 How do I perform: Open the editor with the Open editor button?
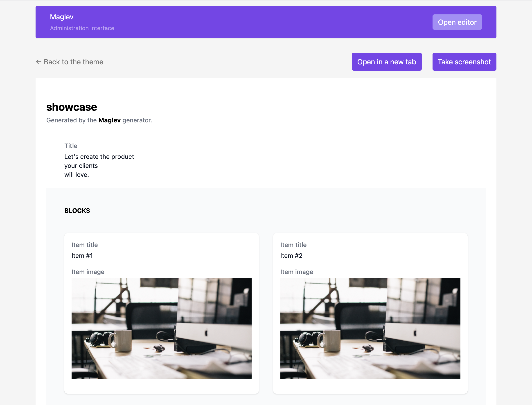click(x=457, y=22)
